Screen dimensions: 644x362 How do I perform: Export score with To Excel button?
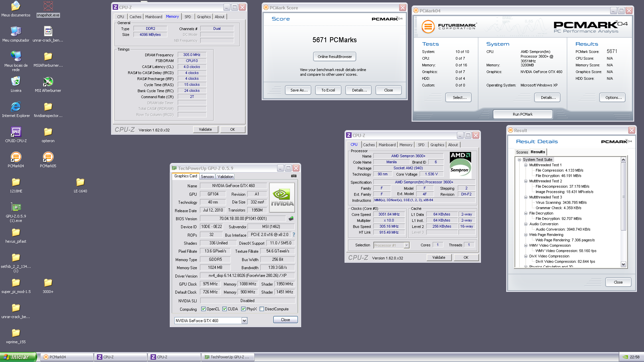coord(328,90)
